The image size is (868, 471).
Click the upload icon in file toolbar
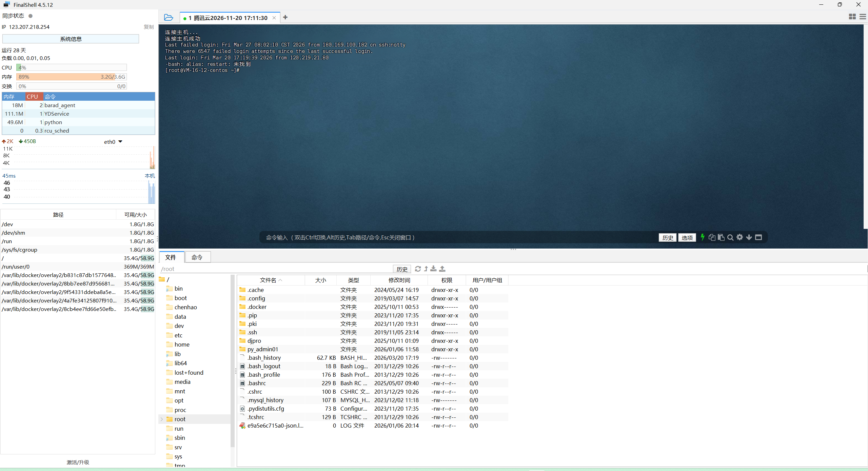pos(442,269)
